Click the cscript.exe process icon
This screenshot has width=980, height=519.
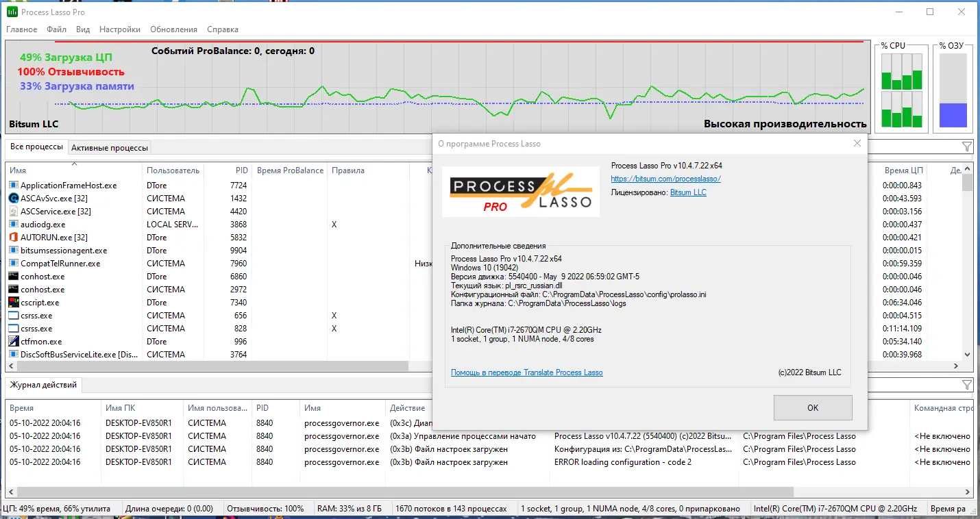click(x=13, y=302)
